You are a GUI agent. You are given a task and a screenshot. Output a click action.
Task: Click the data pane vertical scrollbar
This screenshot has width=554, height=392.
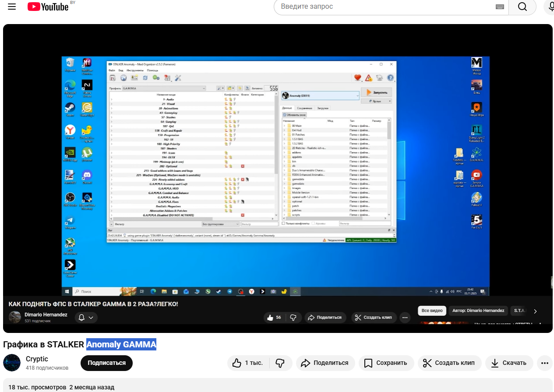390,130
